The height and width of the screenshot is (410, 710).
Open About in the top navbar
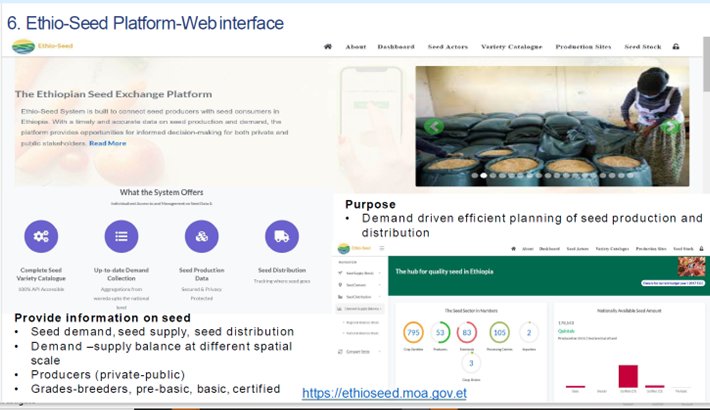coord(355,47)
